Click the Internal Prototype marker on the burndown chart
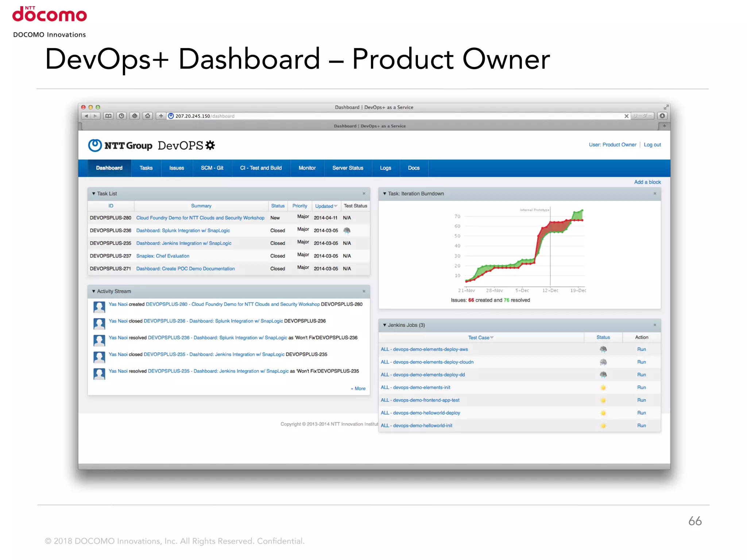 point(535,210)
